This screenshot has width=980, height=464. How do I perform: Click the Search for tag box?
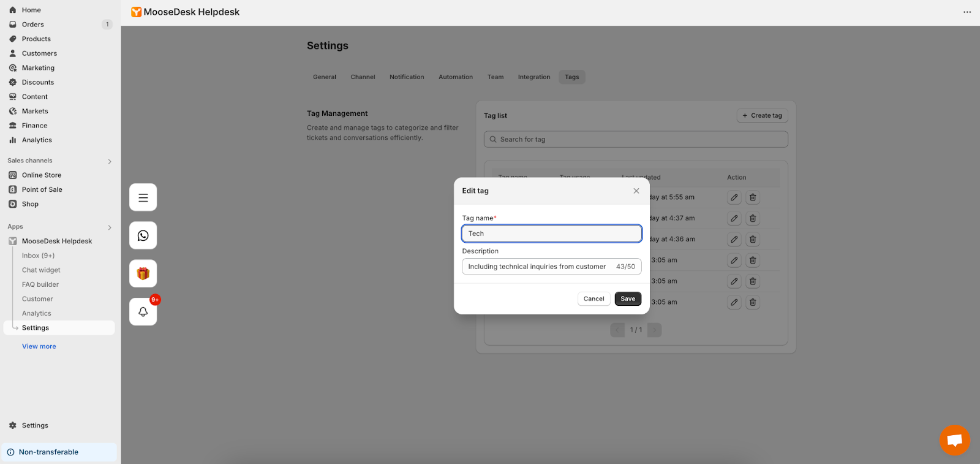pos(636,139)
